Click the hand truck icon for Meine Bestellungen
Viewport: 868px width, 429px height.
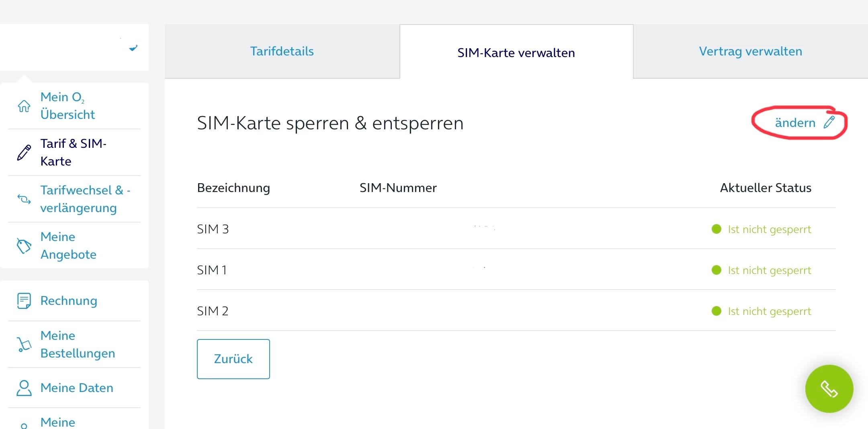(x=24, y=345)
